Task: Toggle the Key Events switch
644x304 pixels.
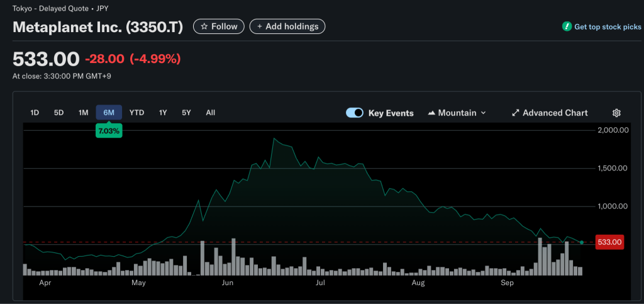Action: click(355, 113)
